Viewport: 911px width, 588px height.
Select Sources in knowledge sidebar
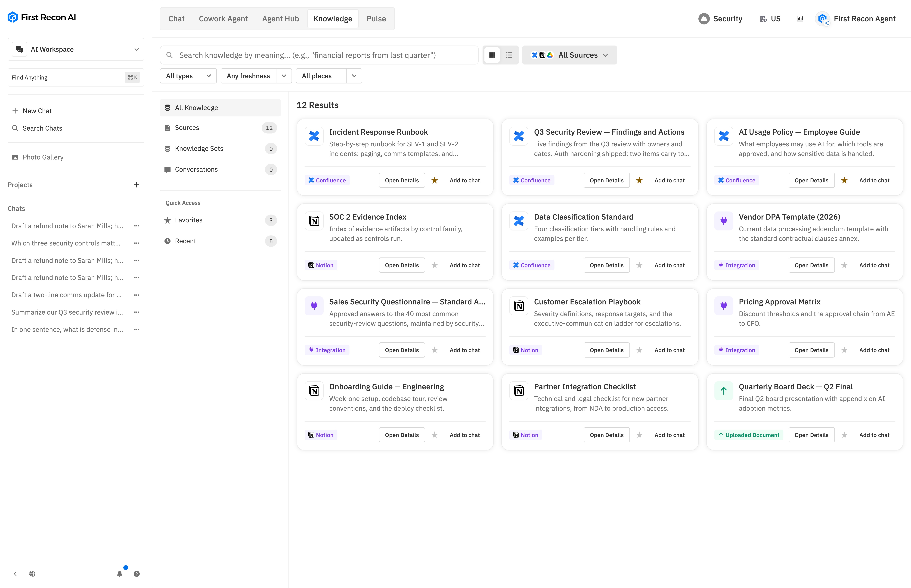(x=220, y=128)
